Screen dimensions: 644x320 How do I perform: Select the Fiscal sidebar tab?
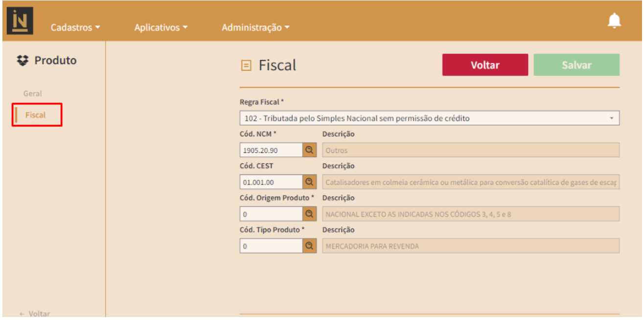(x=35, y=115)
